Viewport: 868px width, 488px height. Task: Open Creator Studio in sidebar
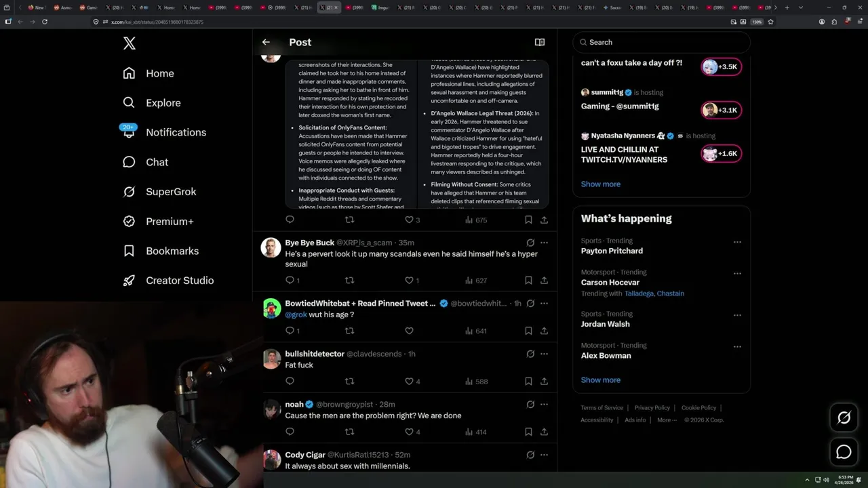pyautogui.click(x=168, y=281)
